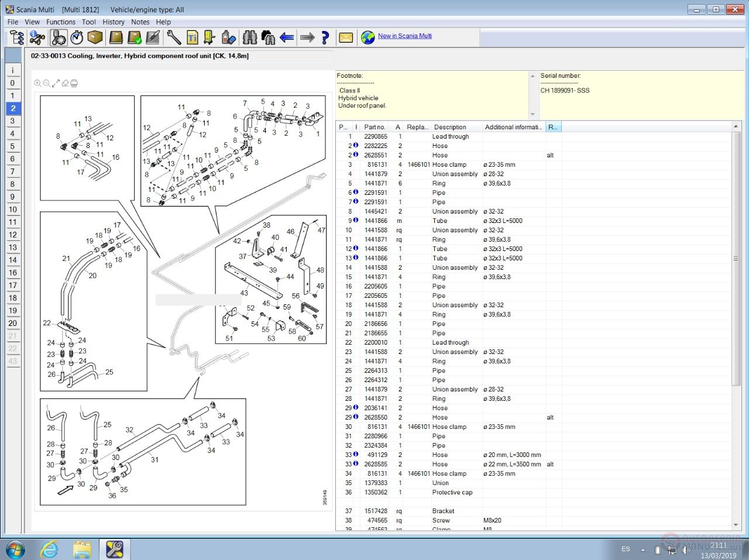Go back with the blue left arrow
This screenshot has height=560, width=749.
[x=287, y=38]
